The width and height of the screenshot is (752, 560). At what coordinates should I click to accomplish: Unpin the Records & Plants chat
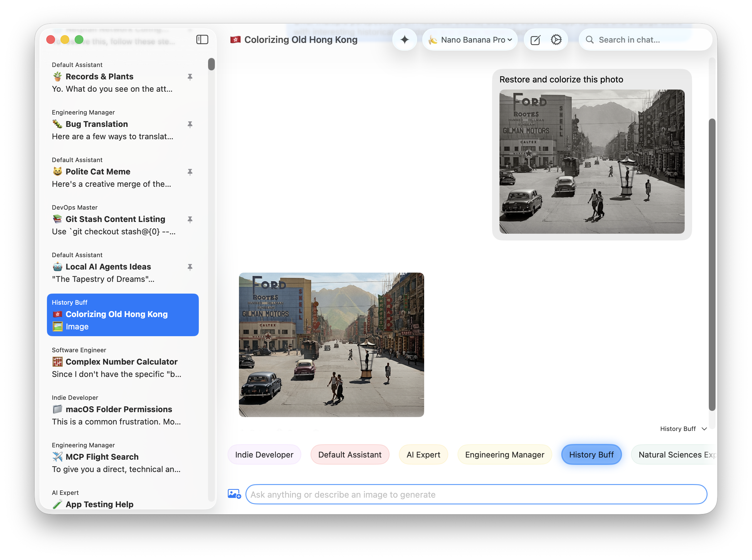(190, 77)
